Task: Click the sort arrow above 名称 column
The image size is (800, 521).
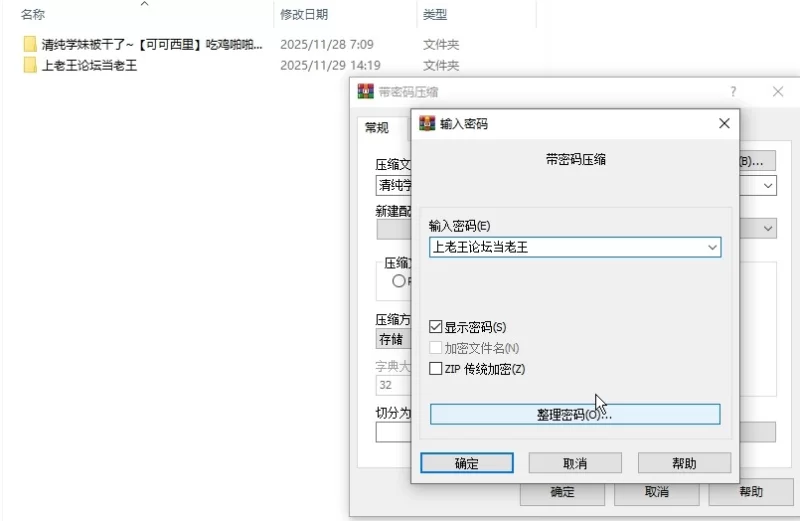Action: 144,4
